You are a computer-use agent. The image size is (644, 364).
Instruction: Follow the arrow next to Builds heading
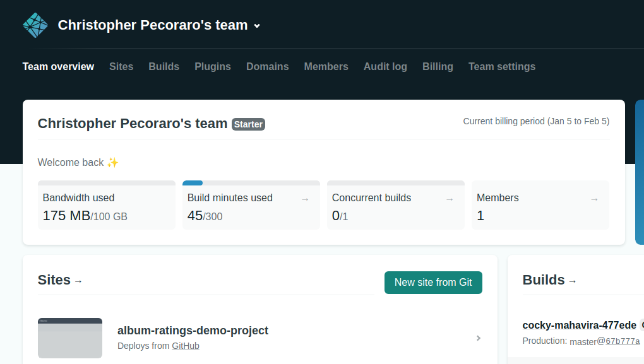(x=573, y=281)
